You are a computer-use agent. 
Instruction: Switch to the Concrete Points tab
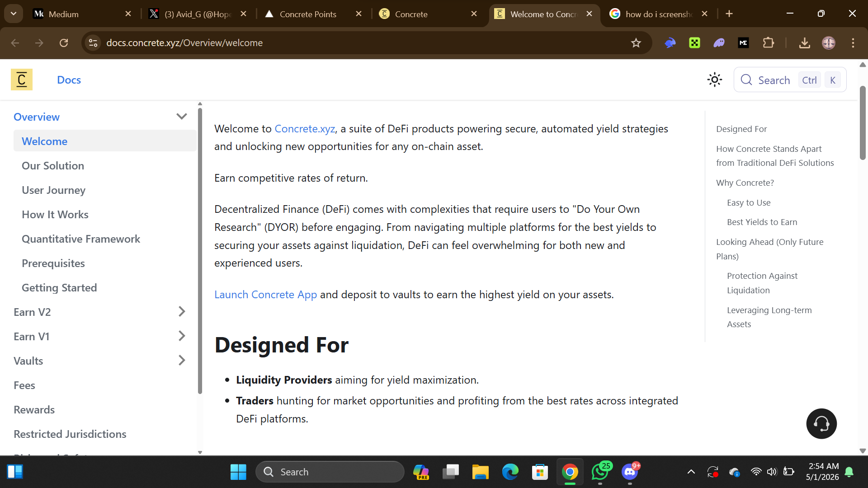pyautogui.click(x=312, y=14)
